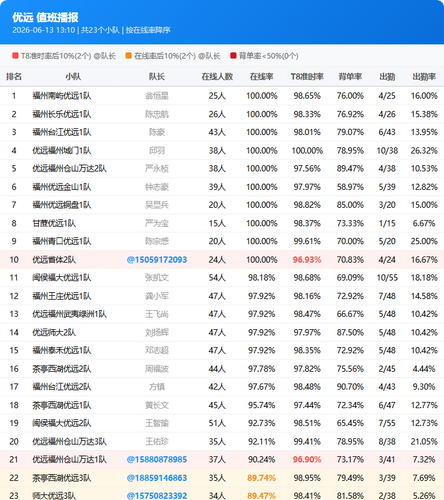Click the 出勤率 column header
This screenshot has height=500, width=444.
pos(424,77)
